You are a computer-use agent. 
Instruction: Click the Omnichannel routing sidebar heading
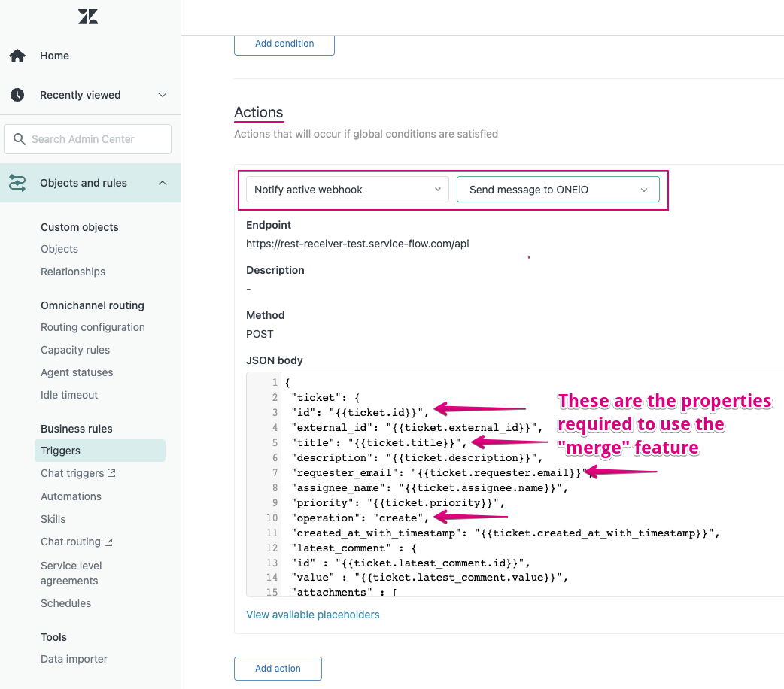click(x=93, y=305)
